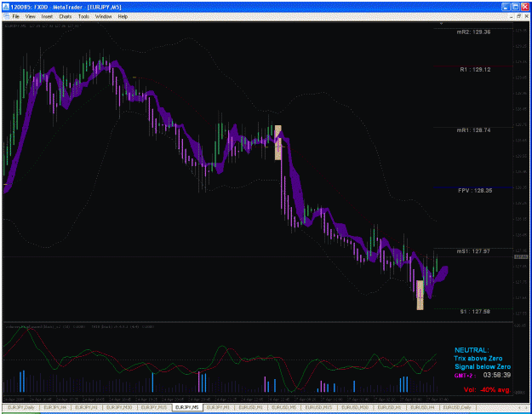The image size is (532, 414).
Task: Click the 03:58:39 clock readout
Action: tap(497, 375)
